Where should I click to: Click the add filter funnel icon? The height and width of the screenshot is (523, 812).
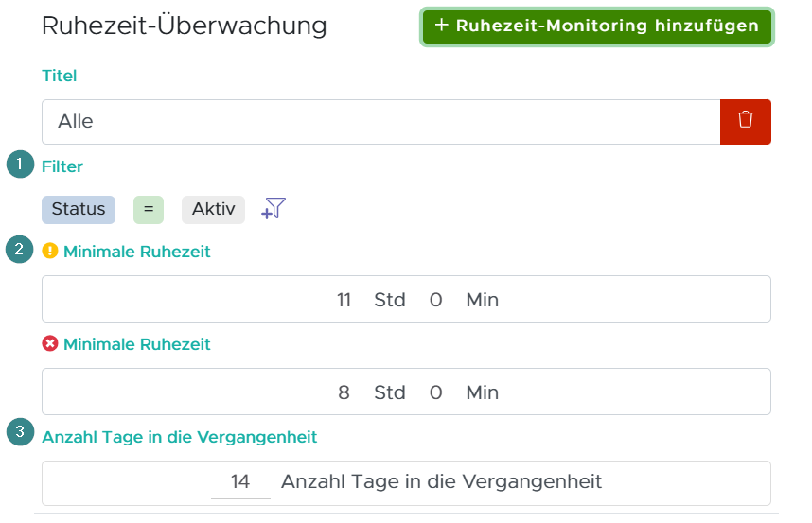[x=274, y=209]
